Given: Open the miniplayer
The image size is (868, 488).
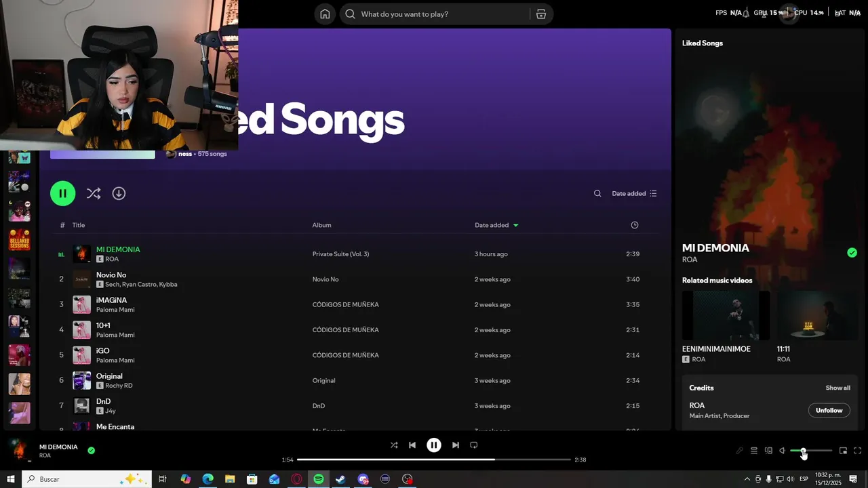Looking at the screenshot, I should tap(843, 451).
